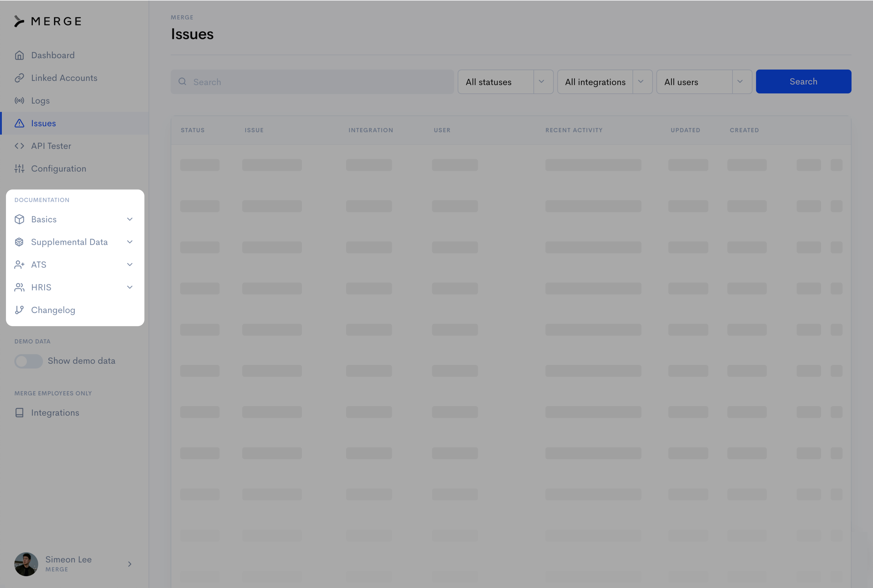873x588 pixels.
Task: Open the Changelog link
Action: (x=53, y=310)
